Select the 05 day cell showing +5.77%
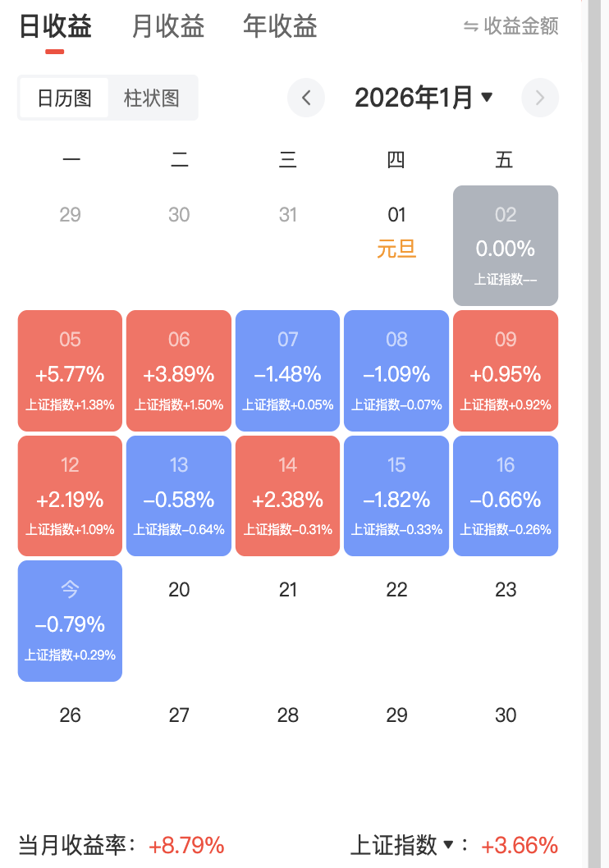This screenshot has width=609, height=868. [70, 371]
